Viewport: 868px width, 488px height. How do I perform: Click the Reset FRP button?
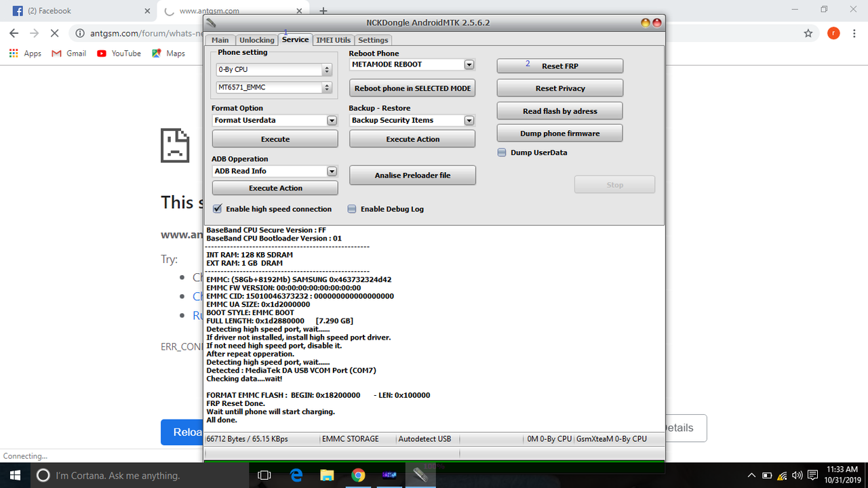560,66
